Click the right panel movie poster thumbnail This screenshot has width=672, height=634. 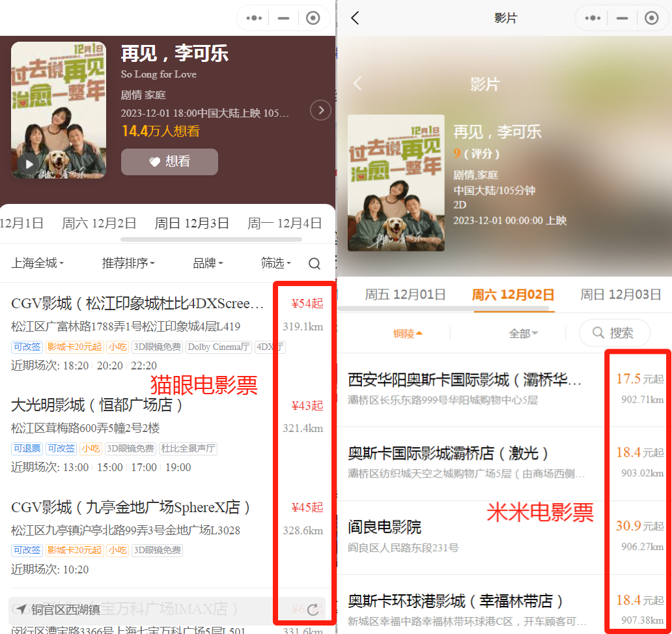click(x=396, y=183)
